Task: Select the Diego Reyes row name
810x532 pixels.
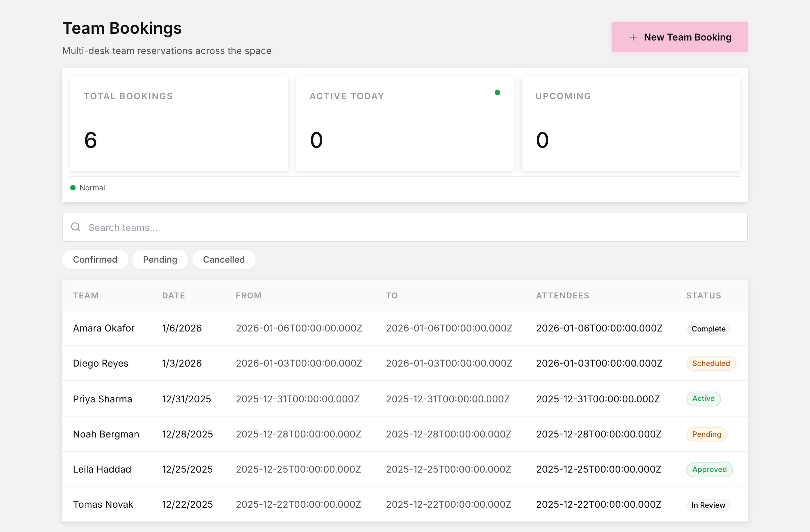Action: (x=101, y=364)
